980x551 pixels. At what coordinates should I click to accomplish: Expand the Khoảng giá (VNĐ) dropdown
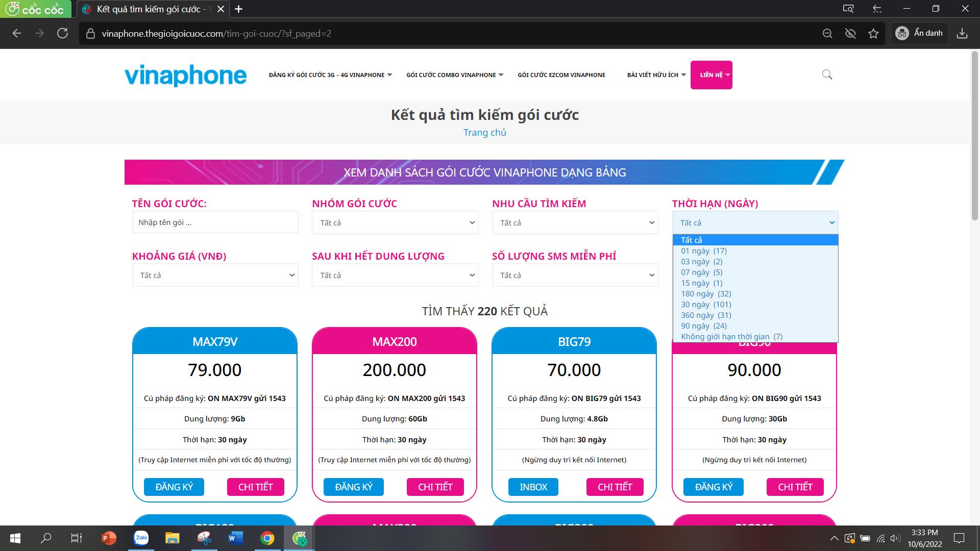click(215, 275)
